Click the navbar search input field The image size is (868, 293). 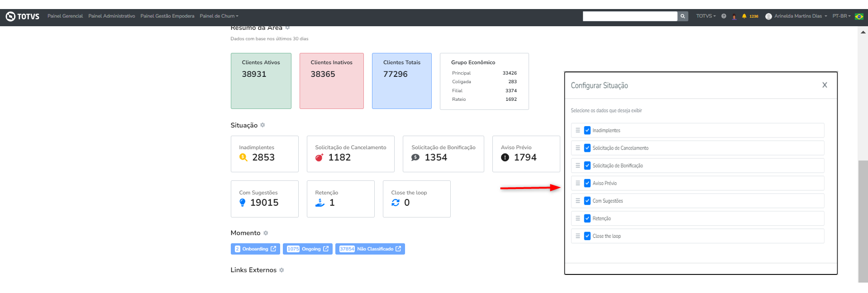coord(630,16)
